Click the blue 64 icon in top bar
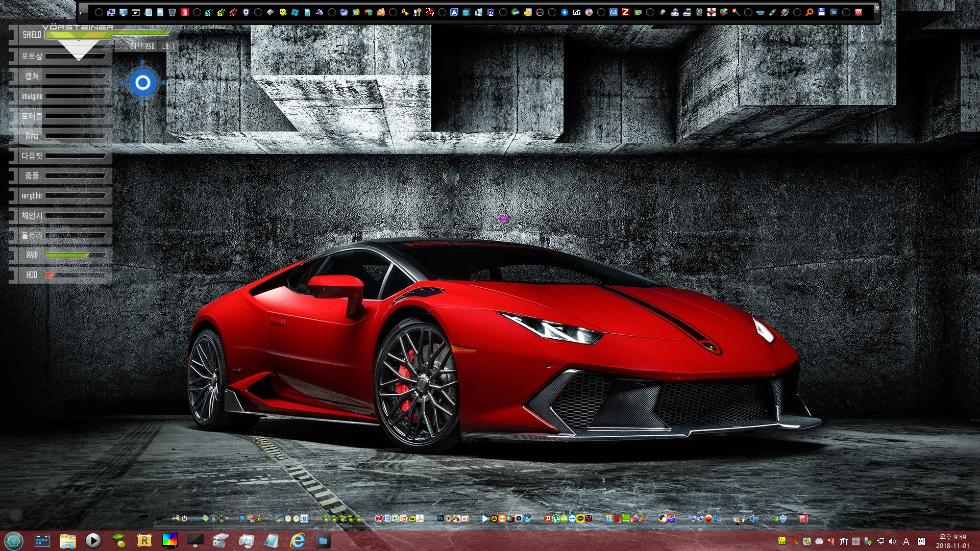 tap(614, 12)
